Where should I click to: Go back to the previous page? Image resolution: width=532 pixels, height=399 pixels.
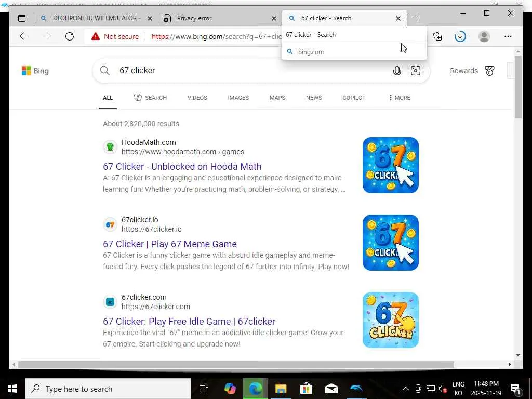(x=24, y=36)
